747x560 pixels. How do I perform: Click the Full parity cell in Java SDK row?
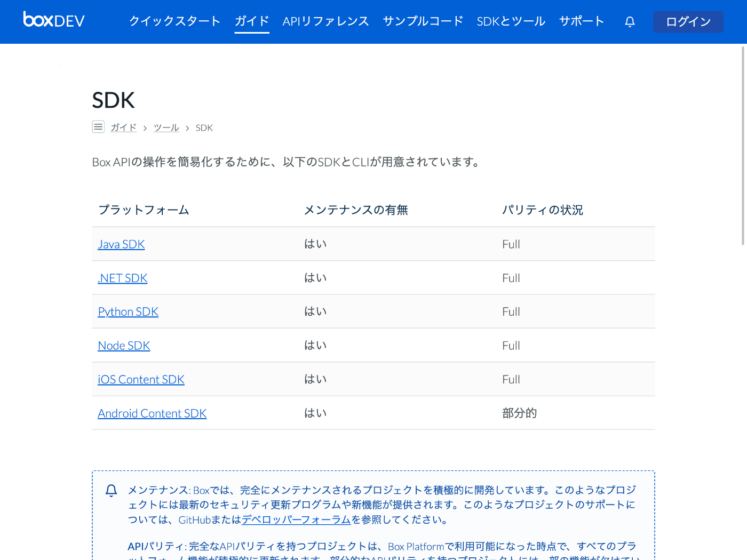[511, 244]
